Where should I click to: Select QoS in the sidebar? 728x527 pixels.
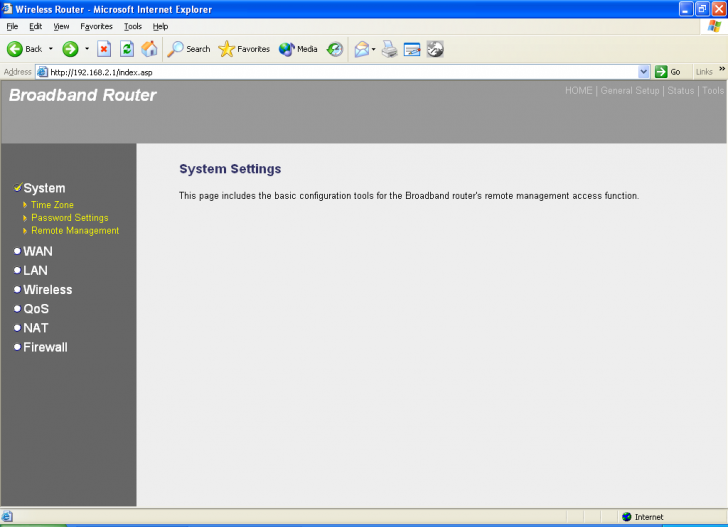click(x=36, y=309)
